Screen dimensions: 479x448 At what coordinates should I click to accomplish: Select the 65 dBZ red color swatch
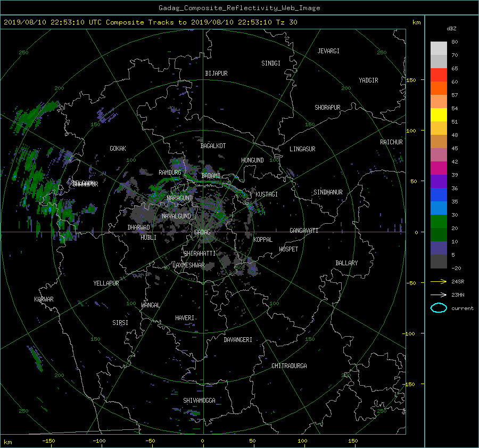(x=439, y=75)
